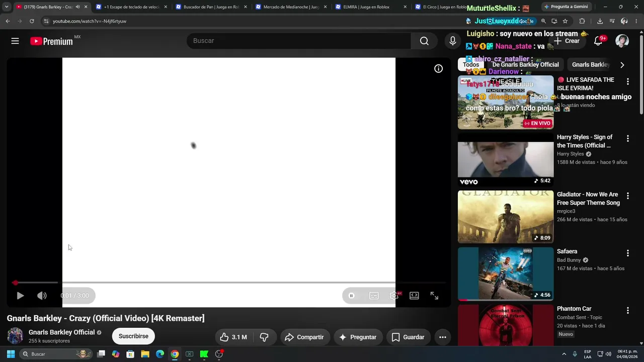
Task: Click in the Buscar search field
Action: coord(299,41)
